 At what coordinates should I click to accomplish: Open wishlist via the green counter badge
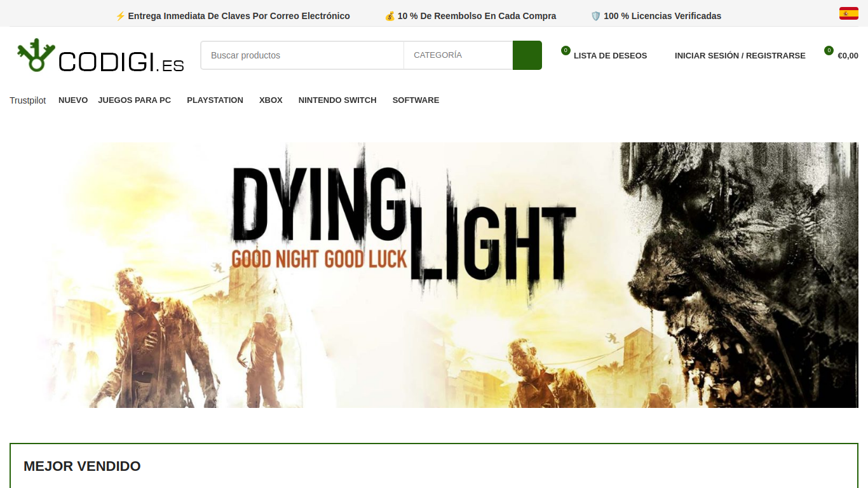tap(566, 51)
